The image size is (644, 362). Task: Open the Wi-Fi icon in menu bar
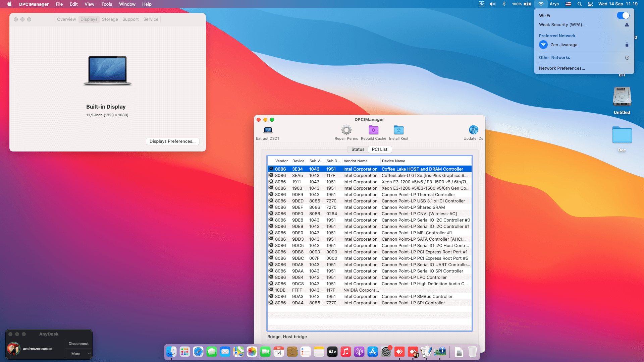pyautogui.click(x=541, y=4)
